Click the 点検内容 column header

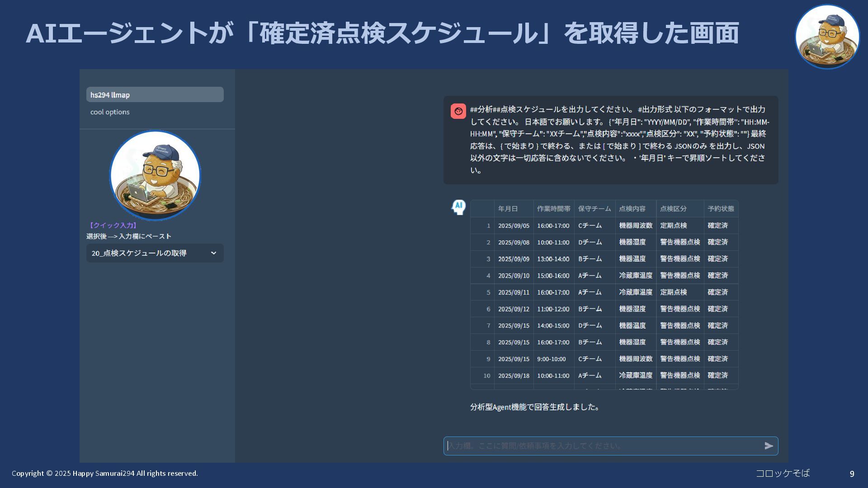pos(632,209)
